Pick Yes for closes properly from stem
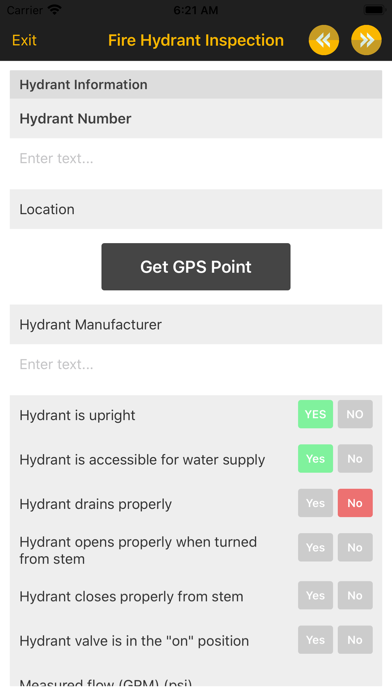The width and height of the screenshot is (392, 696). click(315, 595)
